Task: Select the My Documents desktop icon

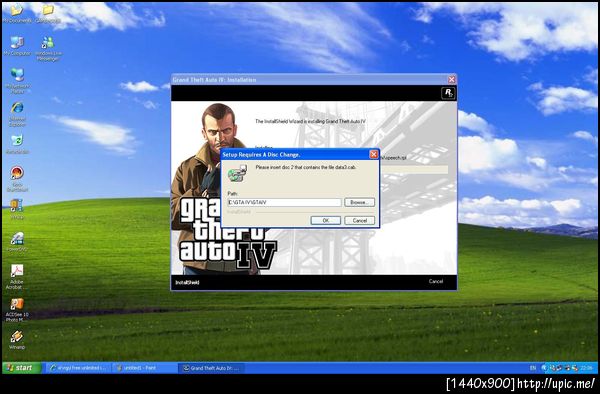Action: [x=17, y=14]
